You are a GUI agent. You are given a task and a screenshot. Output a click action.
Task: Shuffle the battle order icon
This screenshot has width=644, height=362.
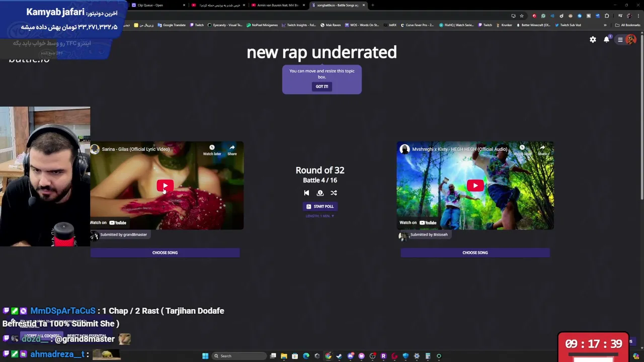334,193
